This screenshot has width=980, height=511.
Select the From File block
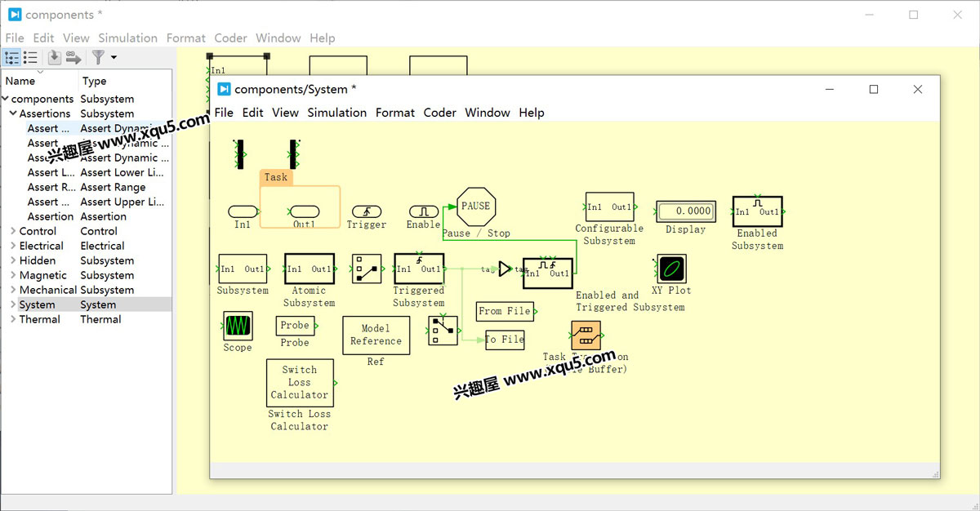click(506, 311)
